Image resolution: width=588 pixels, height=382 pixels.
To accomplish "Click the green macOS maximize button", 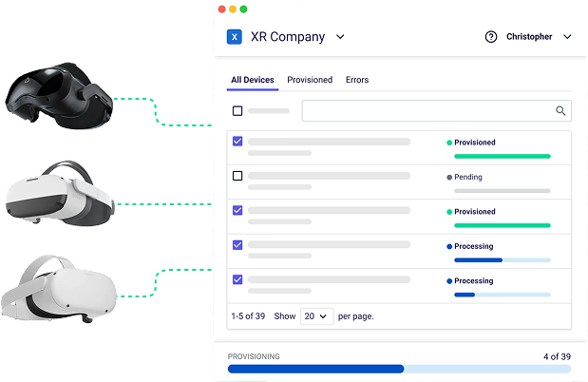I will [243, 10].
